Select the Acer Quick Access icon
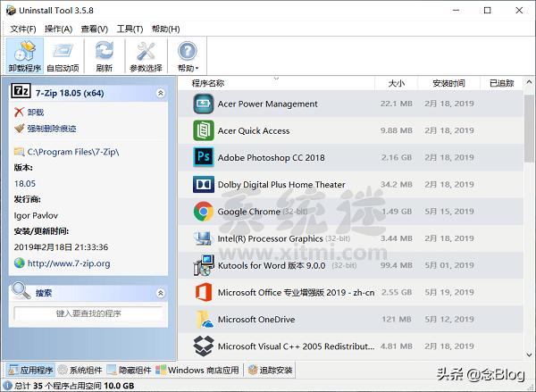 pyautogui.click(x=204, y=130)
